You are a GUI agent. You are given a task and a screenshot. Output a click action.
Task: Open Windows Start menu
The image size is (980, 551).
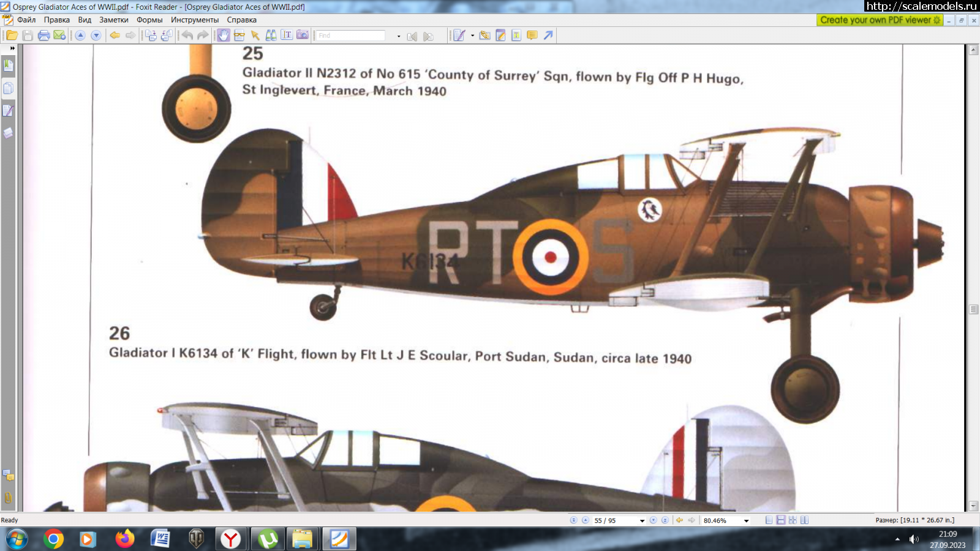(x=17, y=539)
